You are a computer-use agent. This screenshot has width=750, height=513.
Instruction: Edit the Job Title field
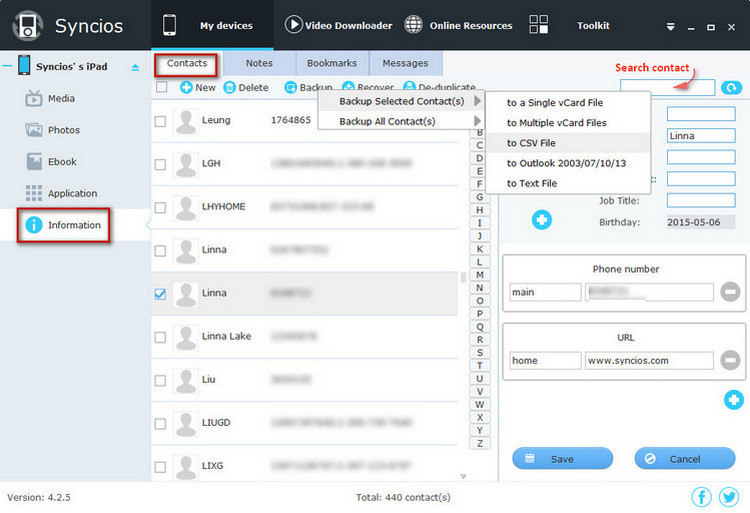[x=701, y=200]
